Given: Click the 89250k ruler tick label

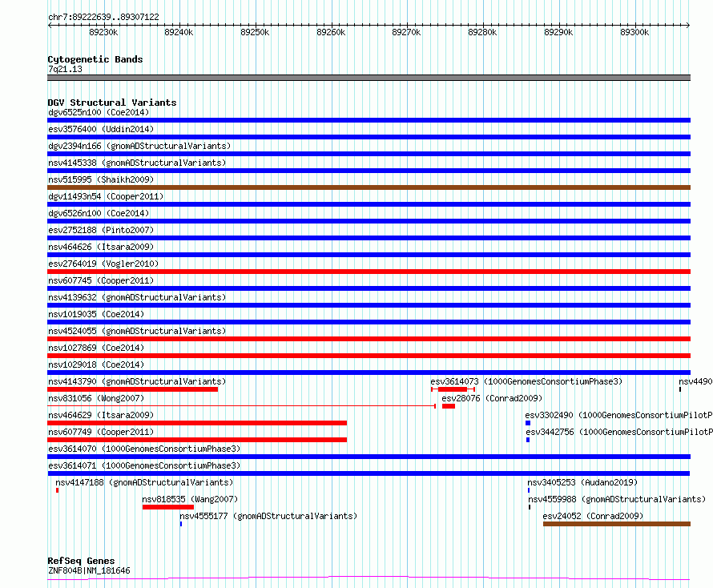Looking at the screenshot, I should [x=255, y=32].
